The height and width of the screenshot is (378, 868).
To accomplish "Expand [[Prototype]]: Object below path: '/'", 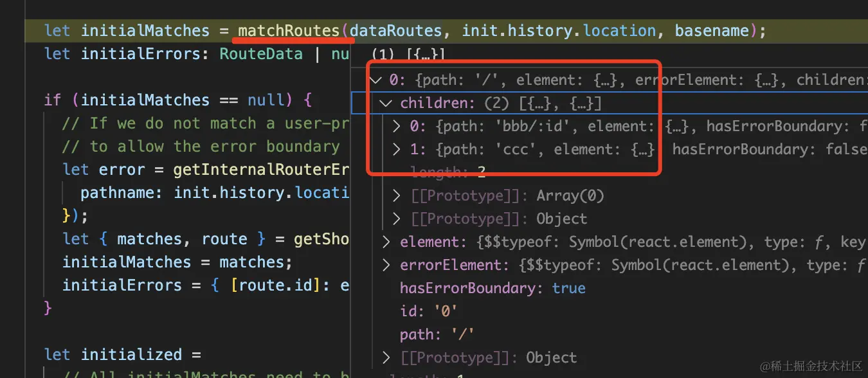I will [386, 358].
